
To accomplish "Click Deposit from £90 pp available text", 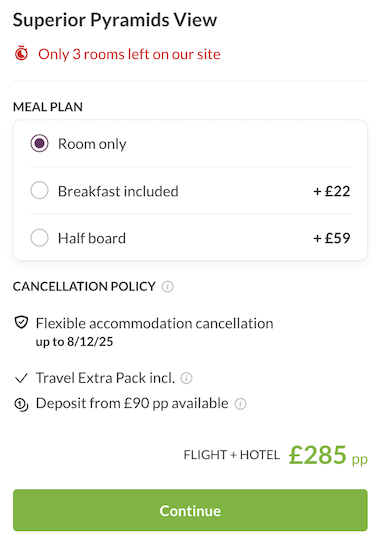I will (x=132, y=404).
